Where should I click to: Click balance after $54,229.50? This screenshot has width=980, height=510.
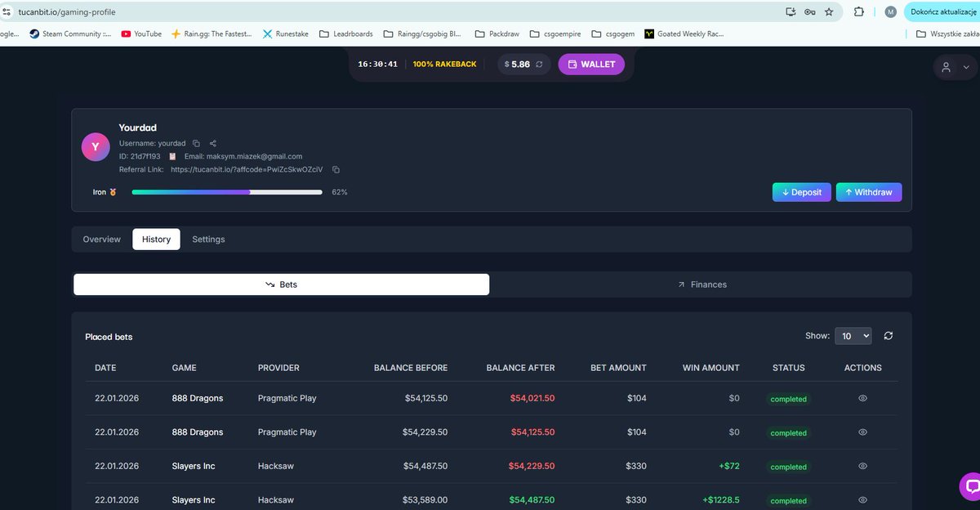(x=532, y=466)
